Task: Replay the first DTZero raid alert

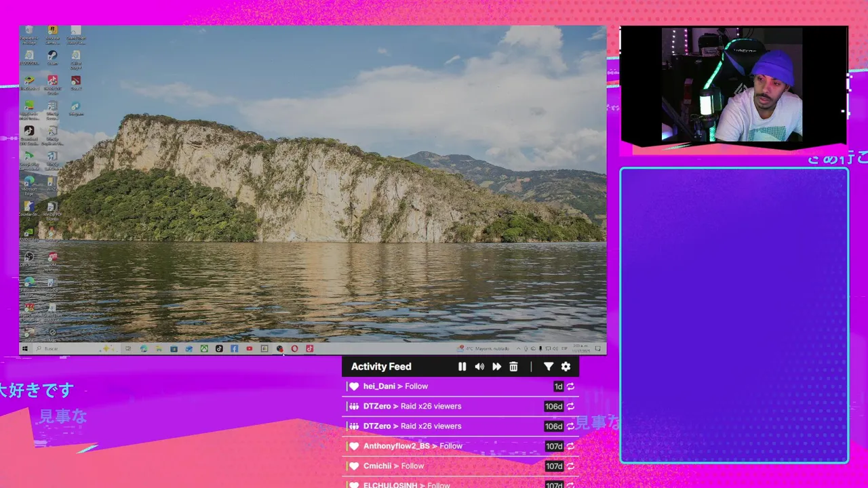Action: click(570, 406)
